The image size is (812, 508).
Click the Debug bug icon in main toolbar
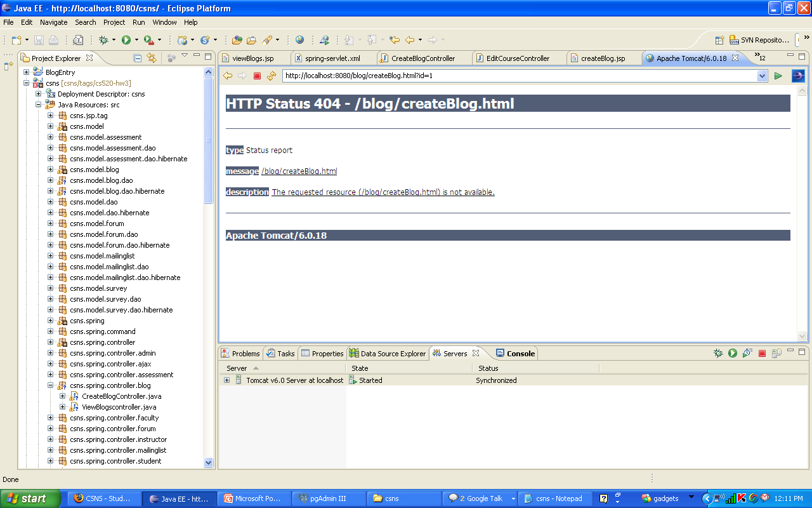click(x=103, y=40)
